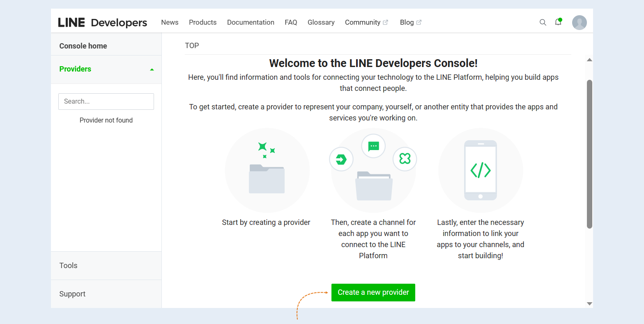The image size is (644, 324).
Task: Click the 'Provider not found' message
Action: pyautogui.click(x=106, y=120)
